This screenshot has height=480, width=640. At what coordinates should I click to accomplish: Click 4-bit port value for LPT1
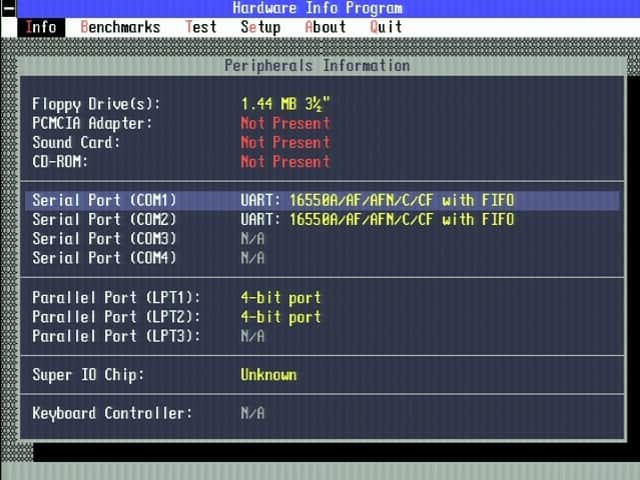281,298
